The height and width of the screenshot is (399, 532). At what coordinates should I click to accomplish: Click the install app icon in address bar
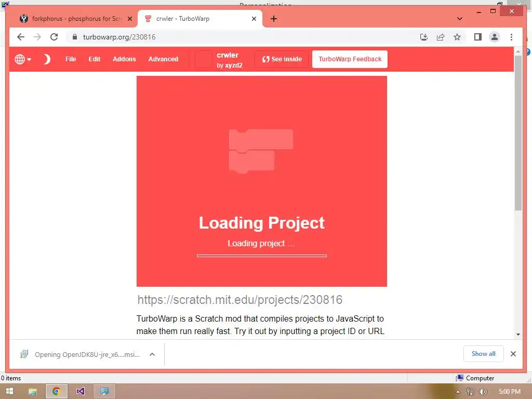[424, 37]
